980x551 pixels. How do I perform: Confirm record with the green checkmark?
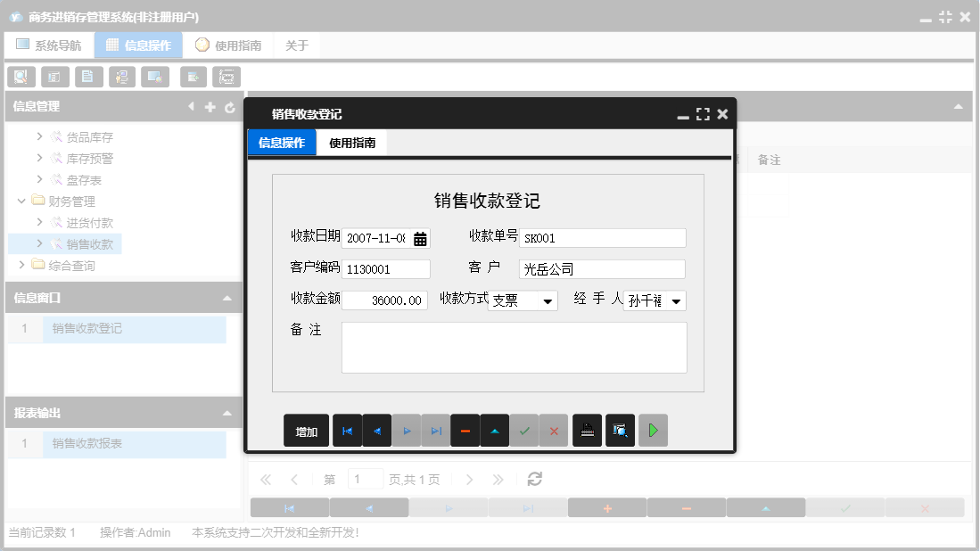tap(524, 430)
